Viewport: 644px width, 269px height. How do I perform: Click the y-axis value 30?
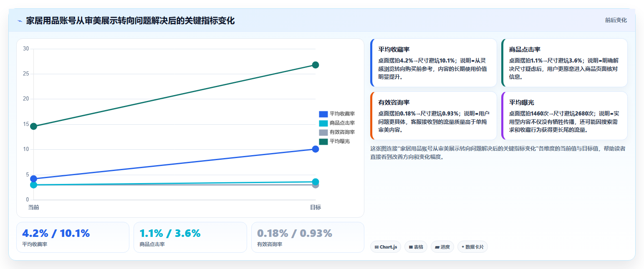[26, 49]
